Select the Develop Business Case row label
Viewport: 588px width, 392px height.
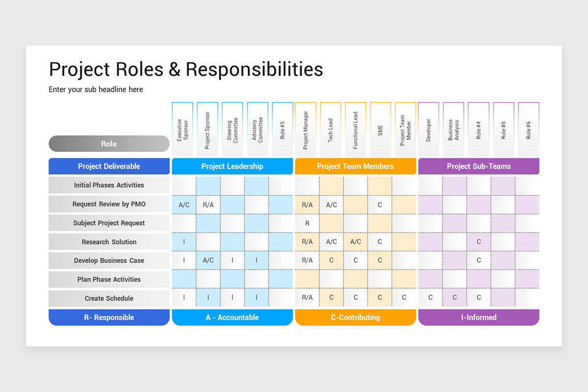pyautogui.click(x=109, y=261)
